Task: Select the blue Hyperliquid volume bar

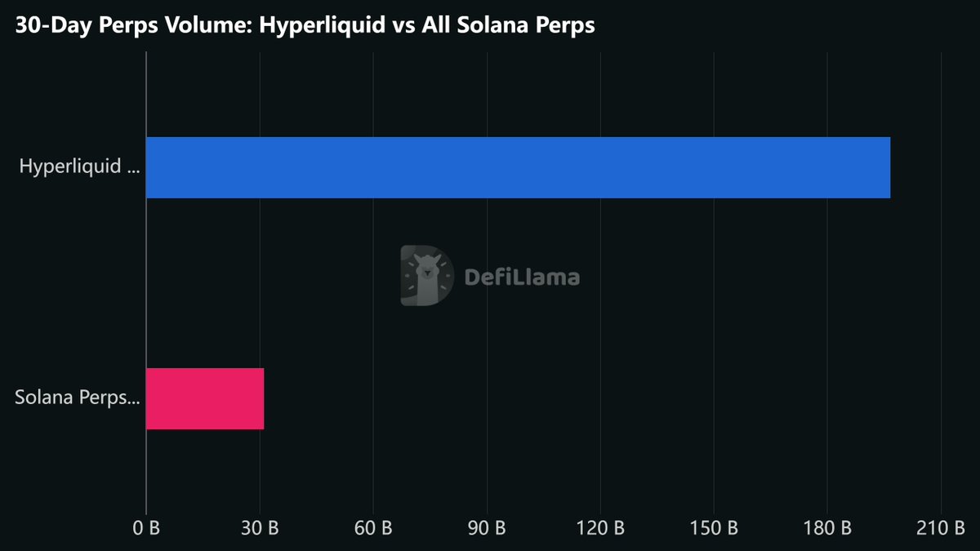Action: 518,167
